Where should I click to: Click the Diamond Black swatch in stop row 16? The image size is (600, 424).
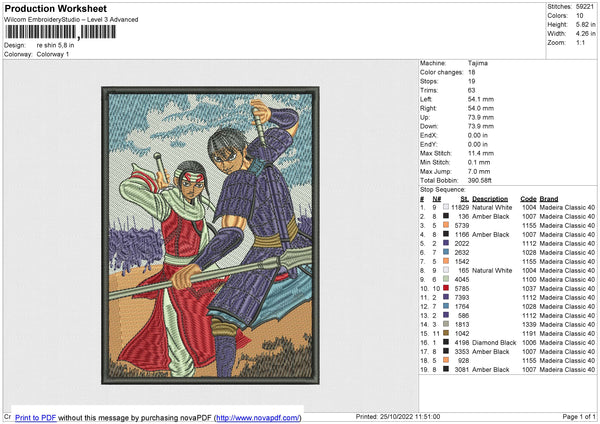point(446,342)
